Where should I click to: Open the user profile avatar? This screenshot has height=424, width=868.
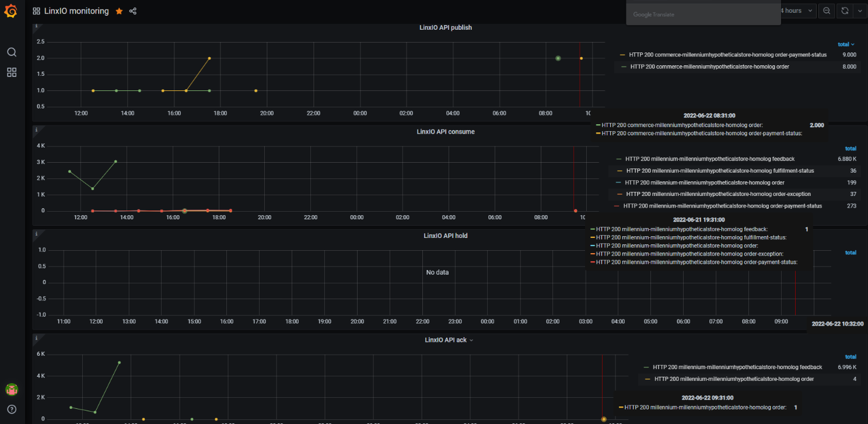click(11, 389)
